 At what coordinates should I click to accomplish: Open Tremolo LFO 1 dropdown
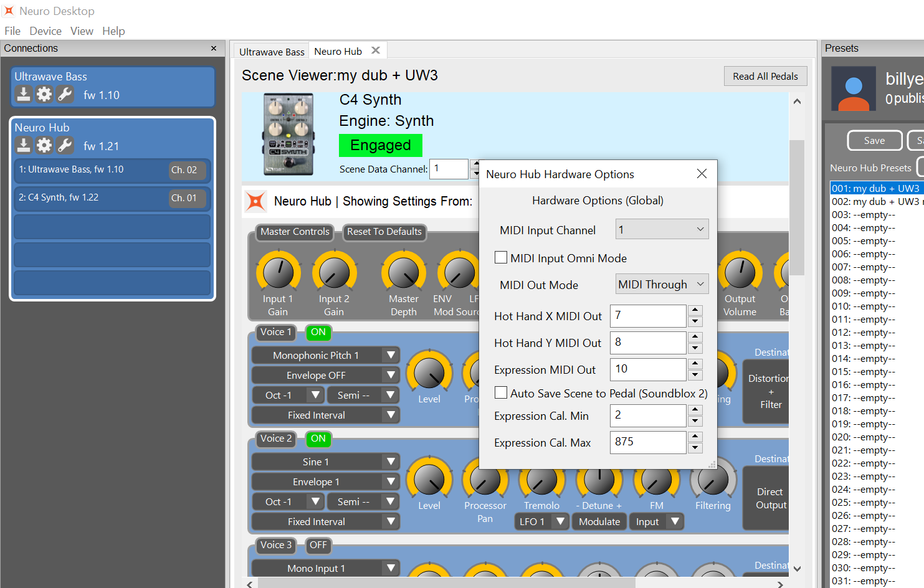tap(541, 521)
